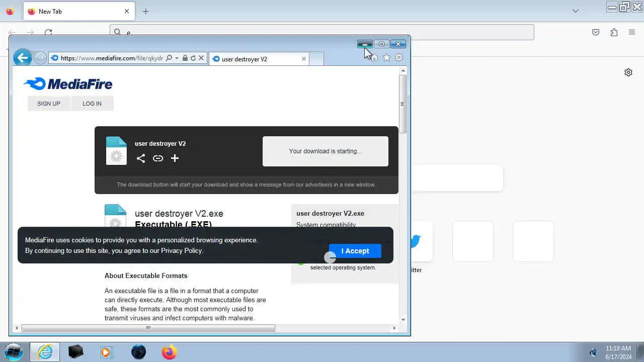This screenshot has width=644, height=362.
Task: Click the MediaFire logo
Action: tap(68, 83)
